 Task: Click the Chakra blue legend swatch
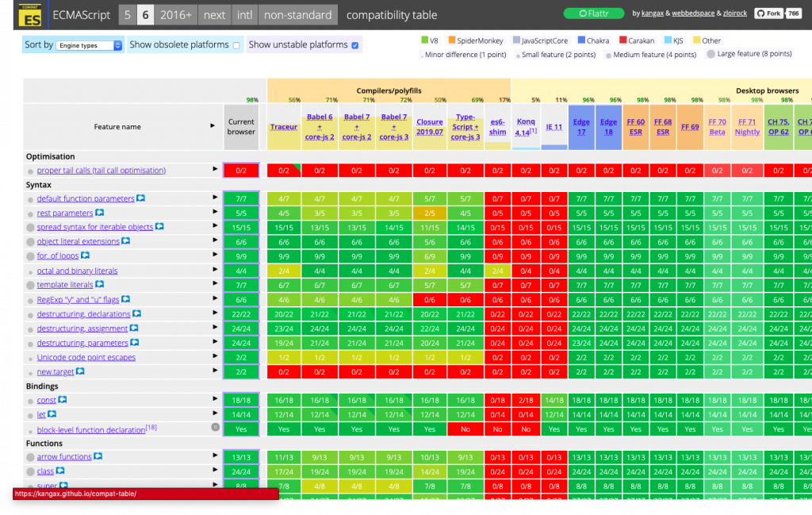581,40
